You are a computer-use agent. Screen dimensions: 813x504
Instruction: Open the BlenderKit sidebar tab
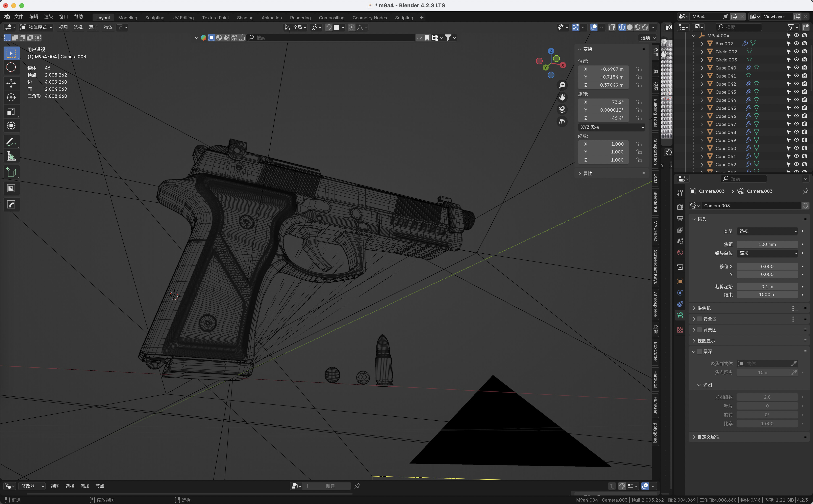coord(656,202)
